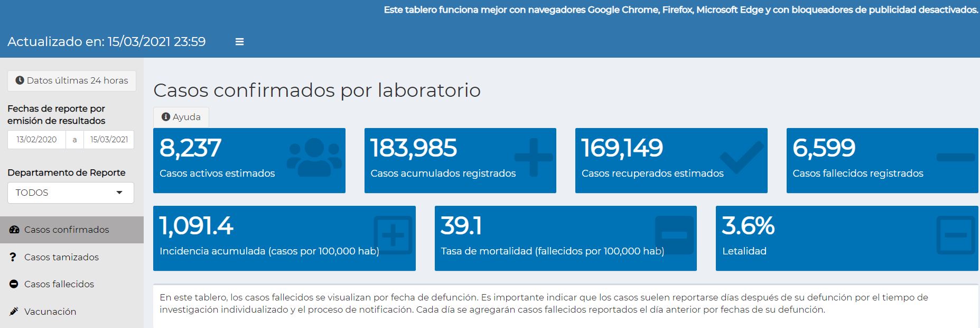Viewport: 980px width, 328px height.
Task: Select Casos fallecidos in sidebar
Action: [72, 284]
